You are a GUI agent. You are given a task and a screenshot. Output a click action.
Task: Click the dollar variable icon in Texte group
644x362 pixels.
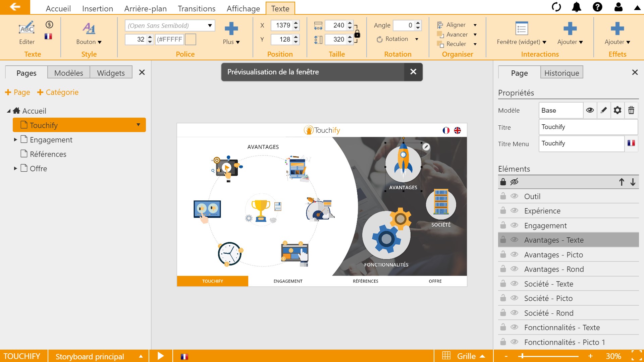coord(49,24)
